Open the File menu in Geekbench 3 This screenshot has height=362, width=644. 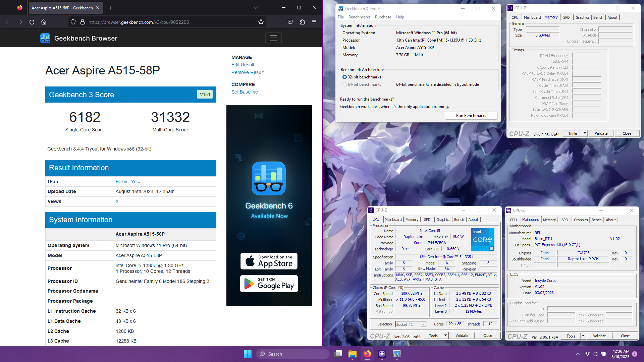click(x=341, y=17)
